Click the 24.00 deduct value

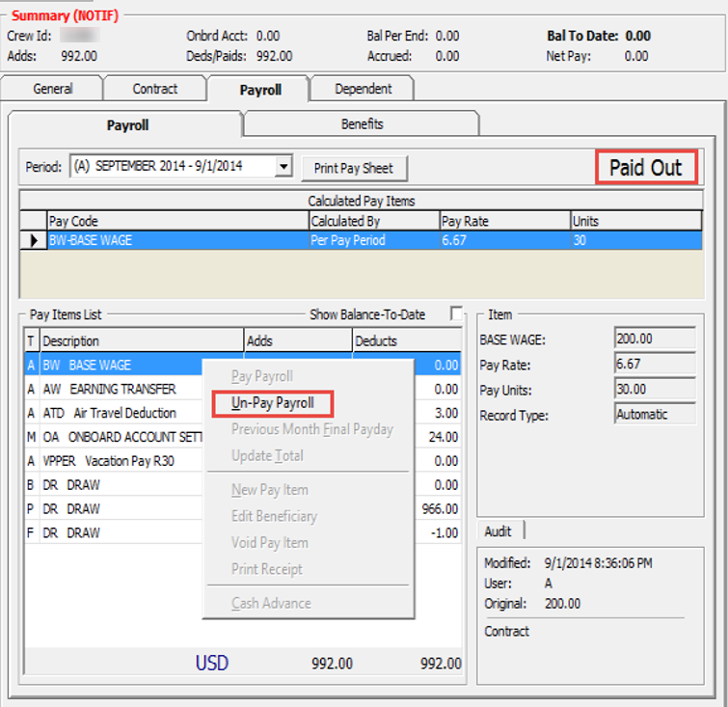pos(444,437)
